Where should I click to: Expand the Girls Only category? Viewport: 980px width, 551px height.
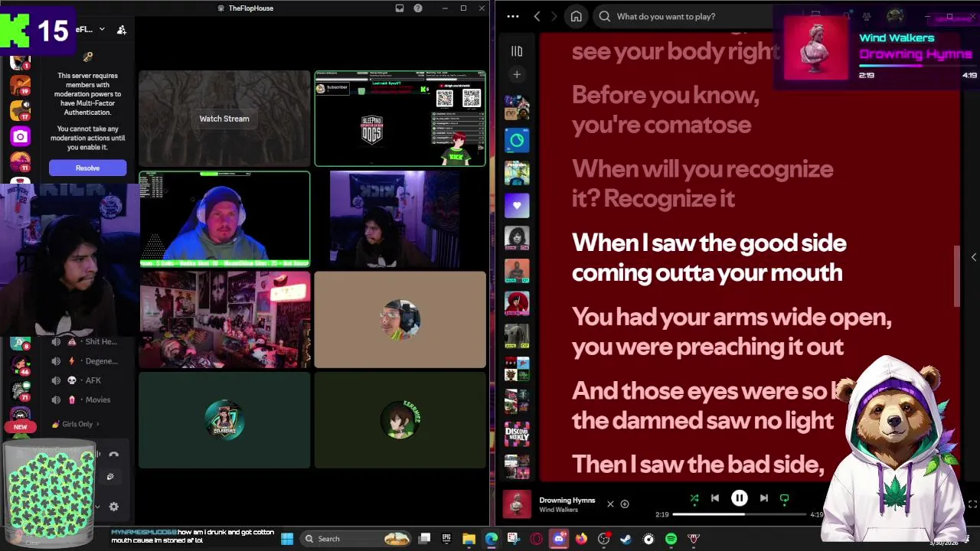[77, 424]
